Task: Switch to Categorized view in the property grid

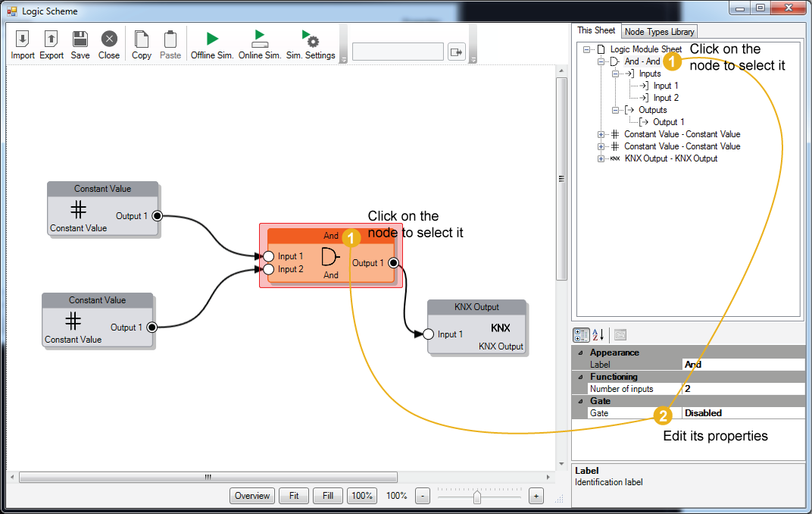Action: tap(581, 335)
